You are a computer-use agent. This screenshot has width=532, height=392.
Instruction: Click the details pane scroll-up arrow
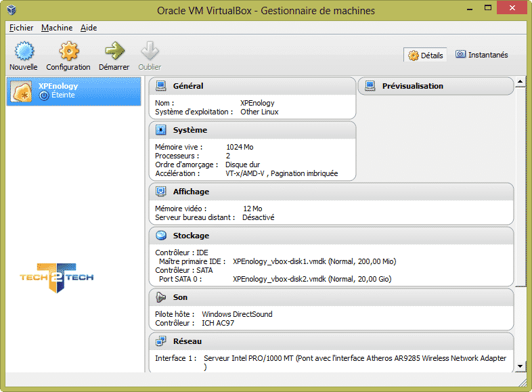520,81
